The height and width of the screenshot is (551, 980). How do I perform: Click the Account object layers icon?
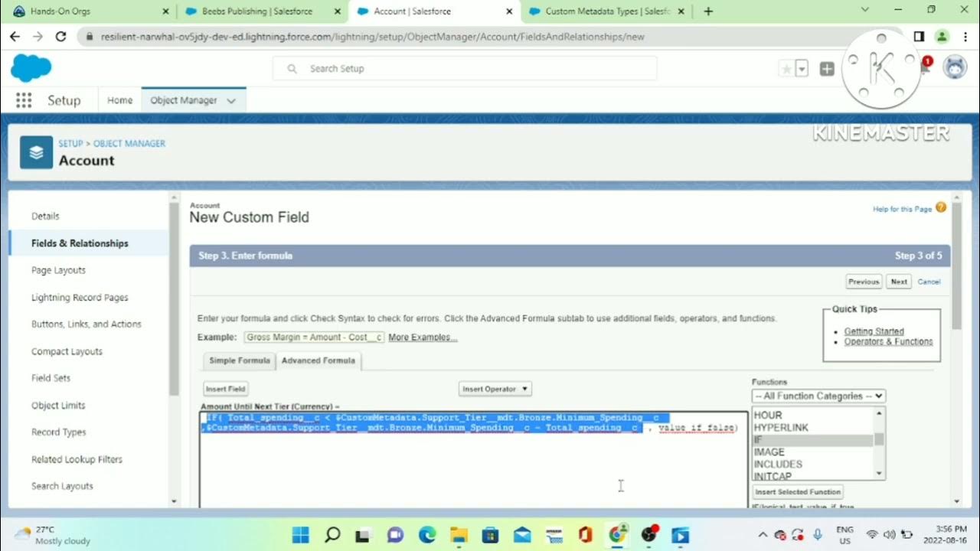coord(36,152)
